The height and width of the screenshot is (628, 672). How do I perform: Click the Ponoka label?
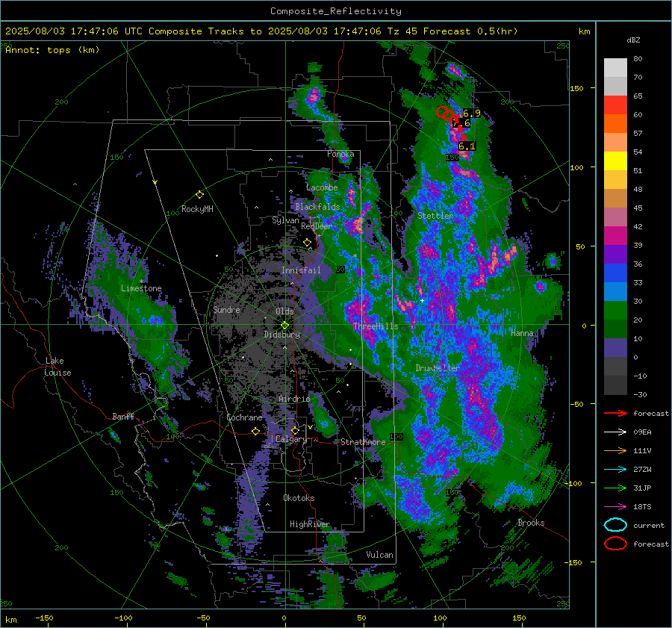[x=340, y=154]
